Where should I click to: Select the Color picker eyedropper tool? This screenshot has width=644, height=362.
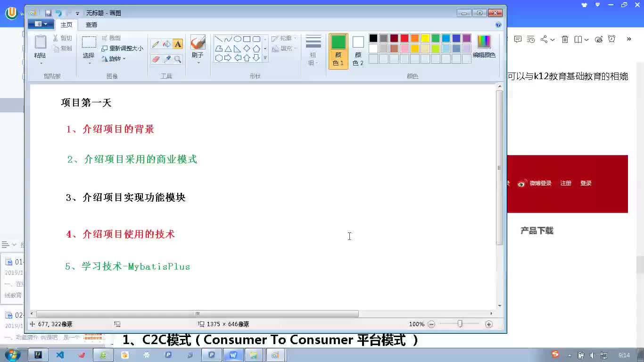point(167,59)
